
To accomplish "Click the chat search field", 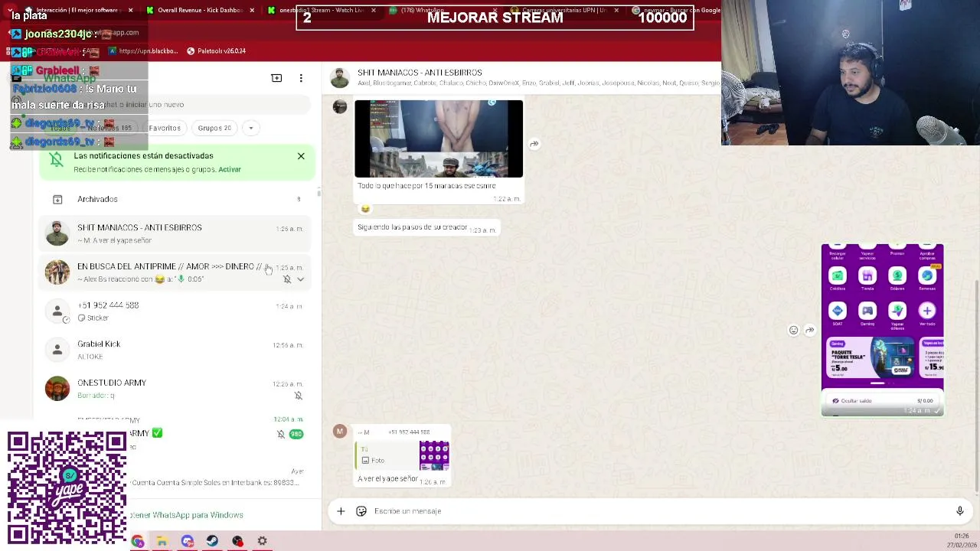I will click(176, 104).
